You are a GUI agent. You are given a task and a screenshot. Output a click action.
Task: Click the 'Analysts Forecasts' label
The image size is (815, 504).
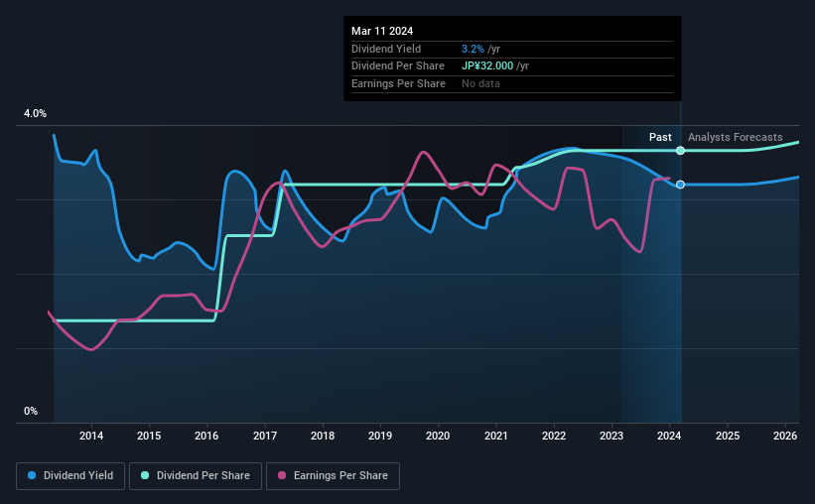[x=735, y=137]
